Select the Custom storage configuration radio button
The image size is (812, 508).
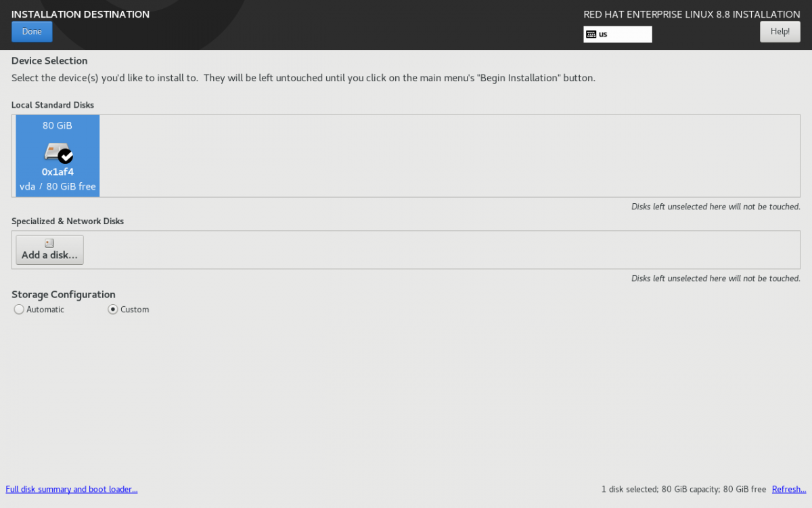coord(113,310)
